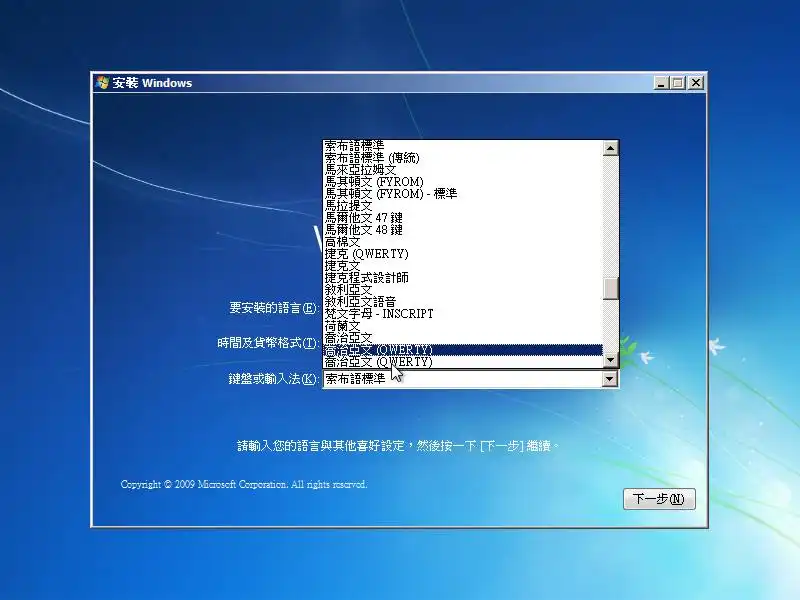The width and height of the screenshot is (800, 600).
Task: Select the 捷克文 entry
Action: point(463,266)
